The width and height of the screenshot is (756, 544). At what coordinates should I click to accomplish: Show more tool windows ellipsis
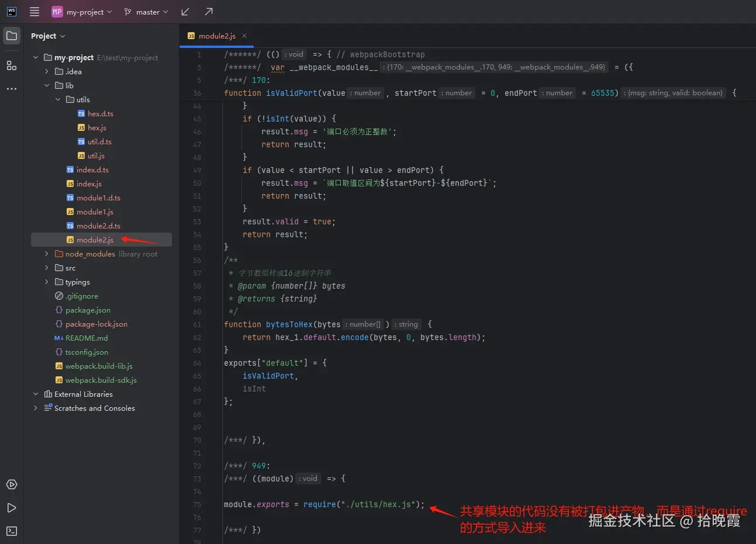(12, 89)
